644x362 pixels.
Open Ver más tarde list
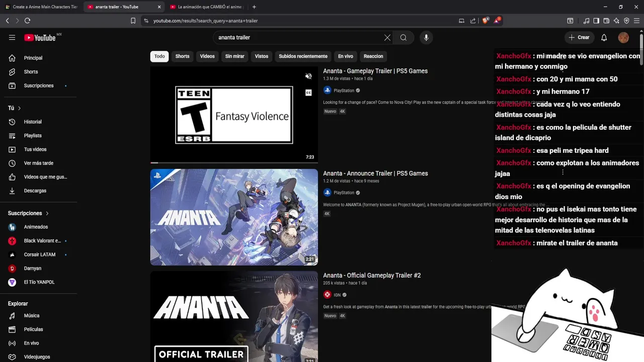38,163
